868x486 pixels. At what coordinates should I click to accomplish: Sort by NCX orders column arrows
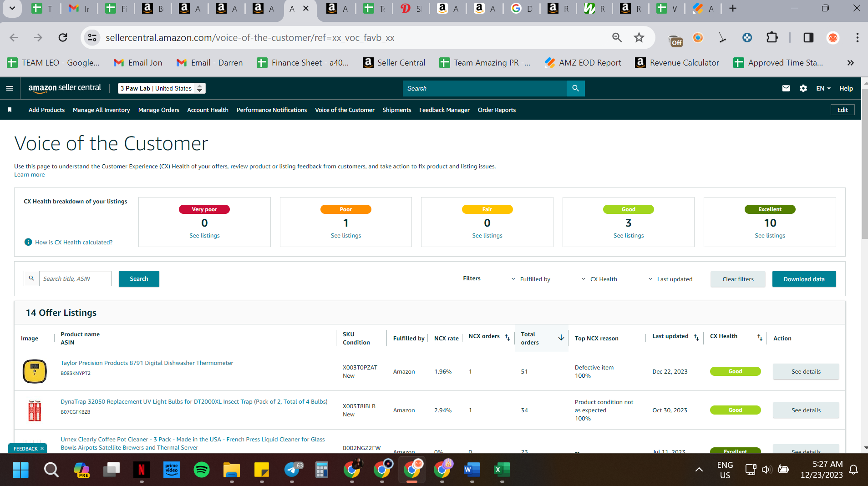coord(508,337)
